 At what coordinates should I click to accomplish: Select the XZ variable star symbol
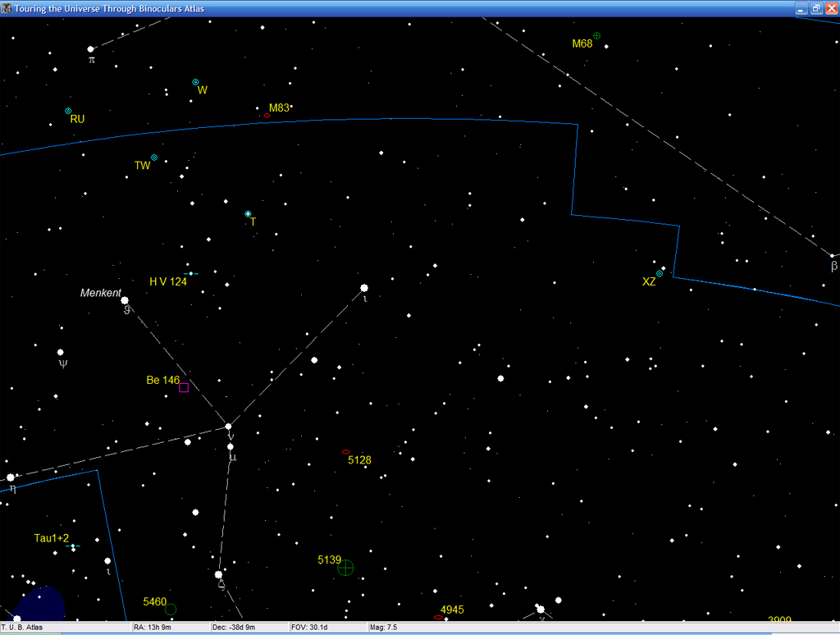coord(660,273)
